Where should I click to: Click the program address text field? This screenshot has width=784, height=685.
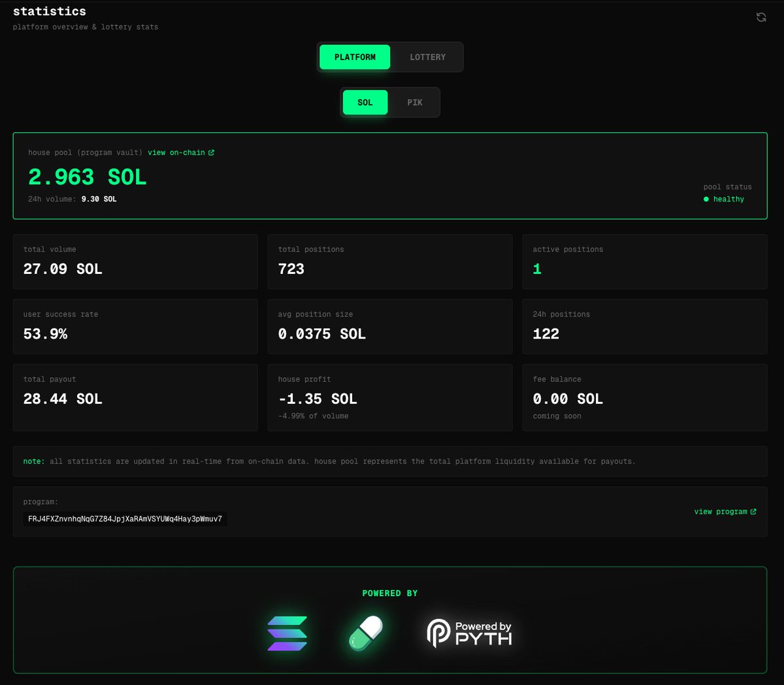coord(125,519)
